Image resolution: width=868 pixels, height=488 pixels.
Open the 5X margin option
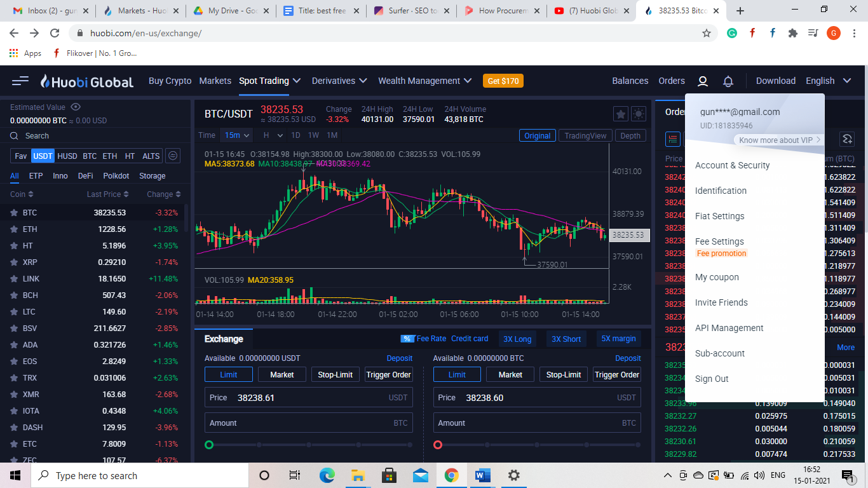tap(619, 339)
